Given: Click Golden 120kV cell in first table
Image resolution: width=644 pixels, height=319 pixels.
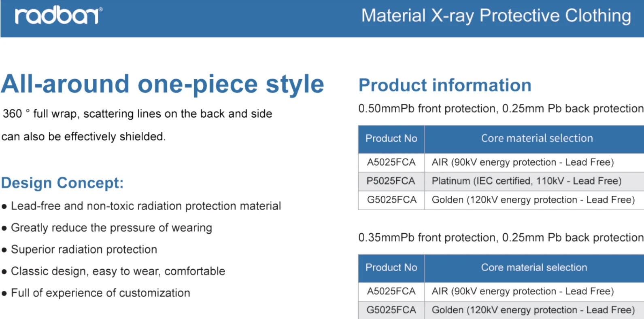Looking at the screenshot, I should 534,200.
